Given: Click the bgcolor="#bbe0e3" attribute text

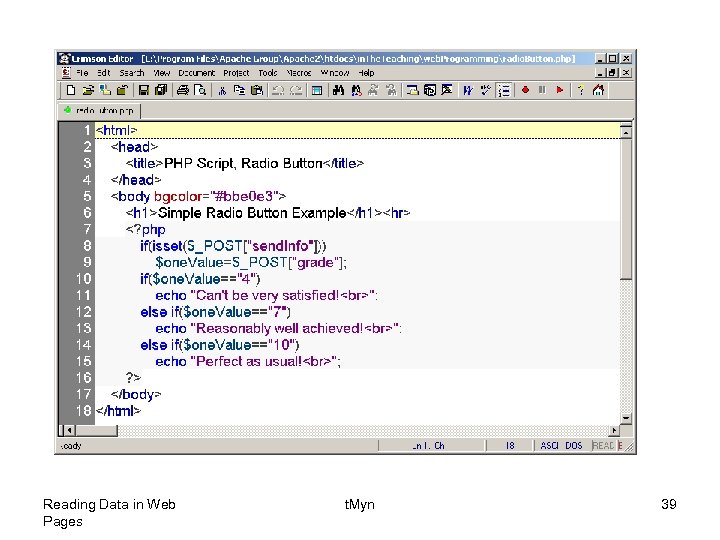Looking at the screenshot, I should click(x=216, y=197).
